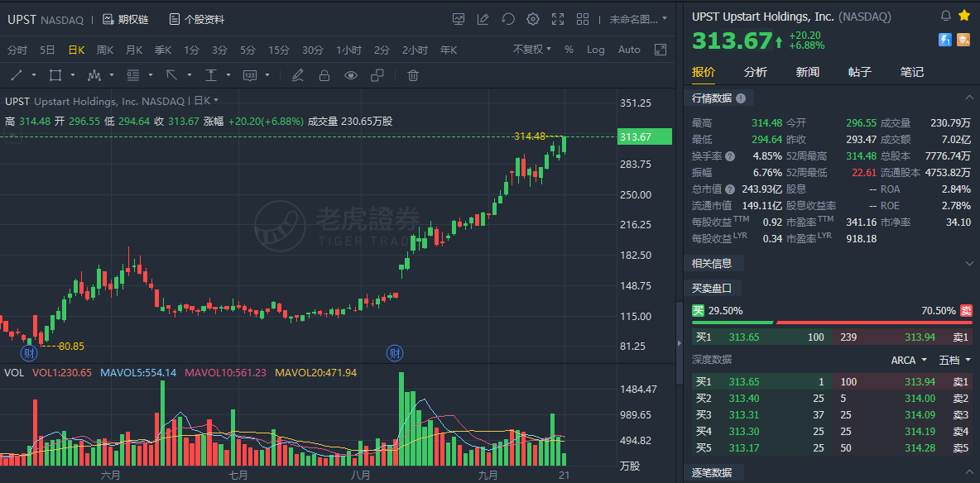
Task: Switch to the 新闻 tab
Action: pos(808,73)
